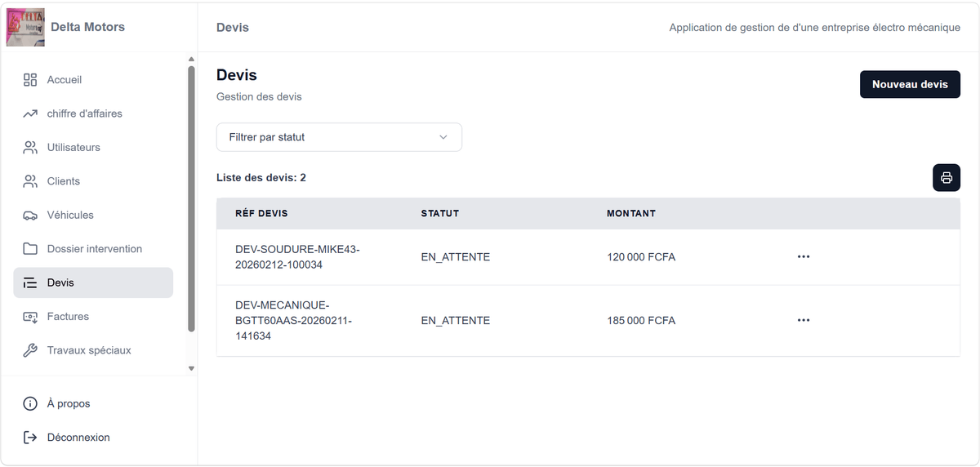Click the À propos info icon
Screen dimensions: 980x467
click(30, 404)
